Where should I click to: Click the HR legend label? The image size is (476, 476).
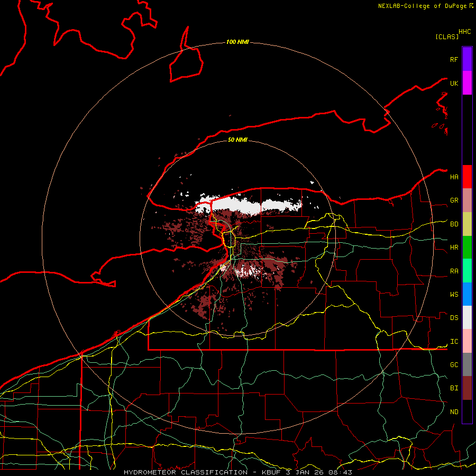454,248
